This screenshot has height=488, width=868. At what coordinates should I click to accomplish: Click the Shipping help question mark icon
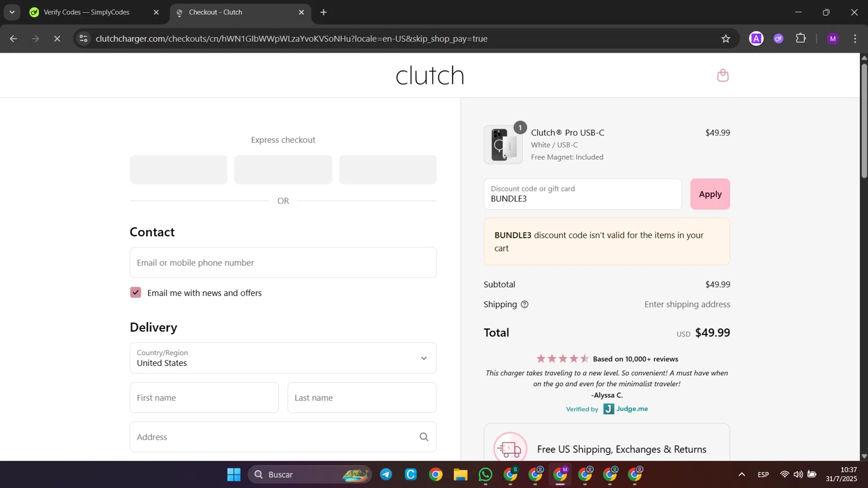point(524,305)
